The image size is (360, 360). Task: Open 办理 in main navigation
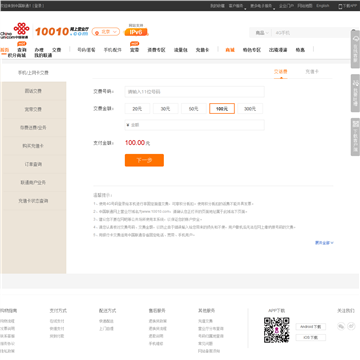click(x=39, y=50)
